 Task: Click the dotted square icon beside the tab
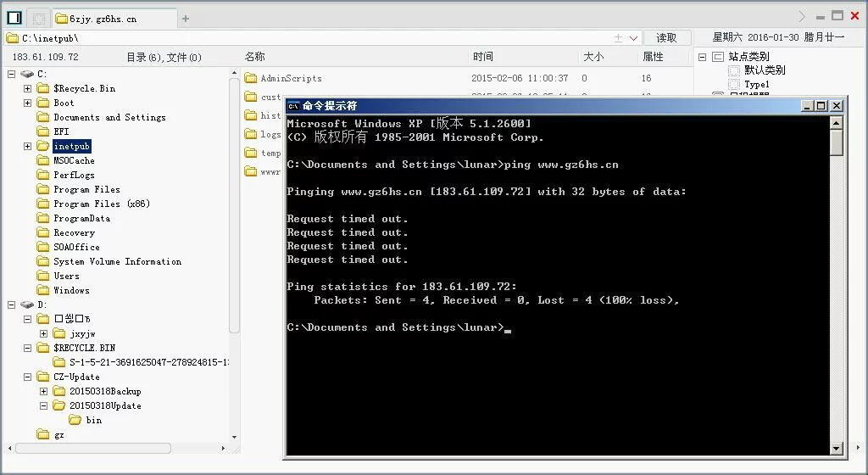38,18
